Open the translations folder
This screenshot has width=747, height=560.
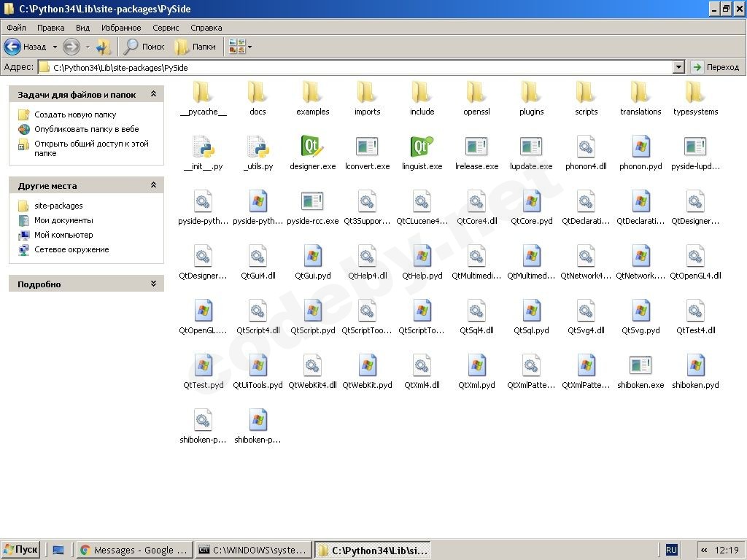click(640, 93)
